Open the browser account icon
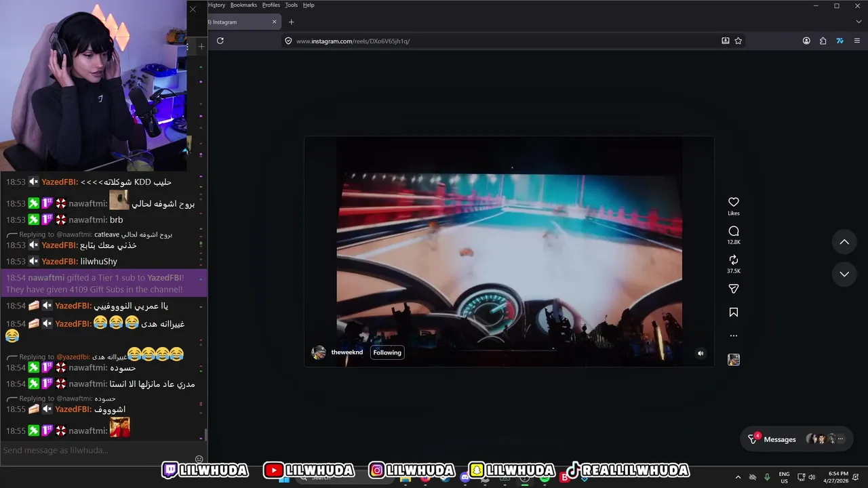 tap(806, 41)
